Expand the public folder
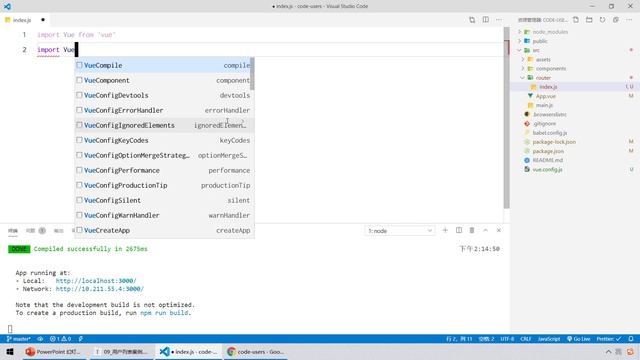 540,41
